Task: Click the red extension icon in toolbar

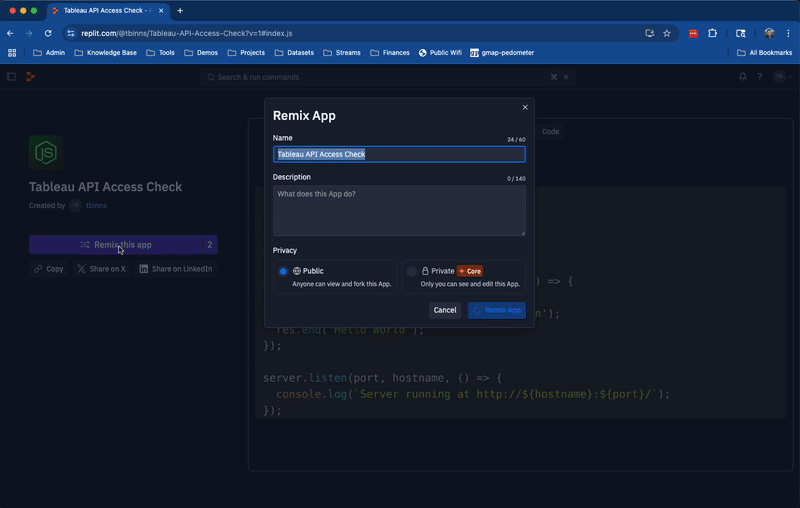Action: (x=693, y=33)
